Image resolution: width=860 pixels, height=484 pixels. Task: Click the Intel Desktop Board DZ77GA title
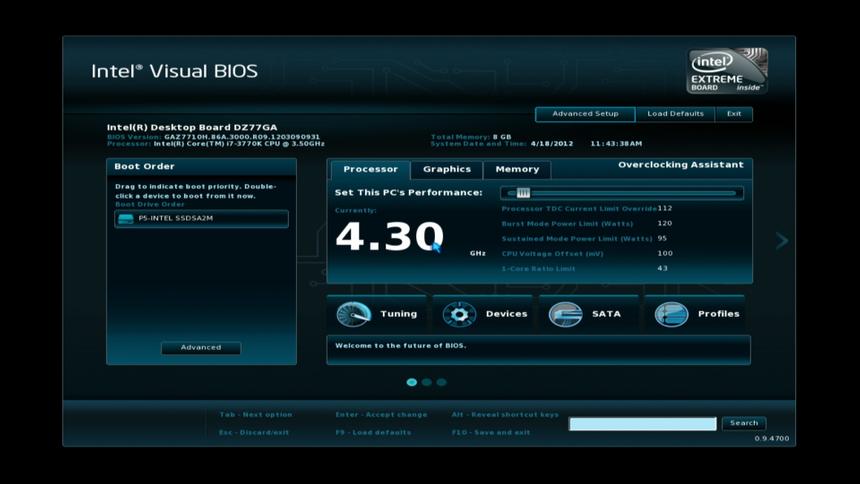192,127
